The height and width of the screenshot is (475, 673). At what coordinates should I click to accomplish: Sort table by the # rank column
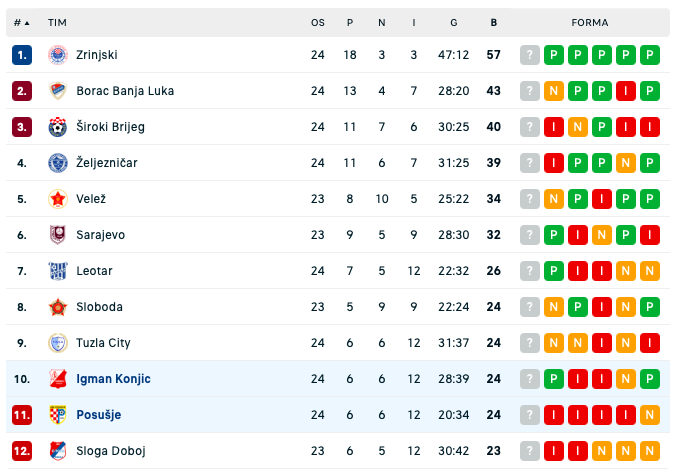click(x=21, y=23)
